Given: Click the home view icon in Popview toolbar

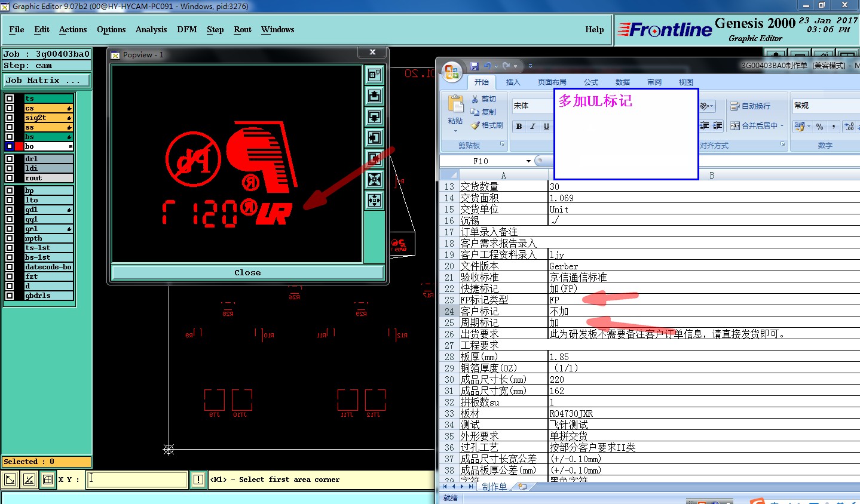Looking at the screenshot, I should (x=374, y=75).
